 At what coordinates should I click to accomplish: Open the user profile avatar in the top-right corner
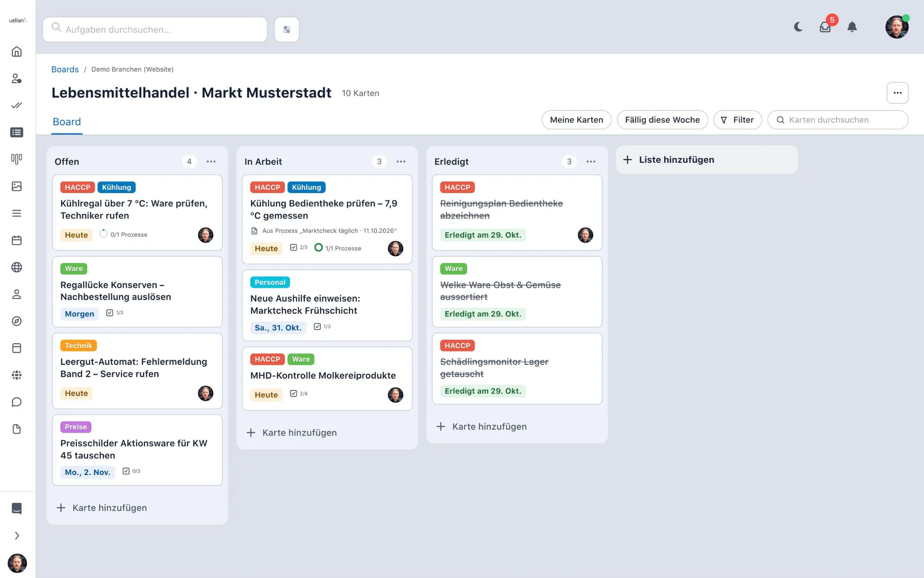[x=897, y=27]
